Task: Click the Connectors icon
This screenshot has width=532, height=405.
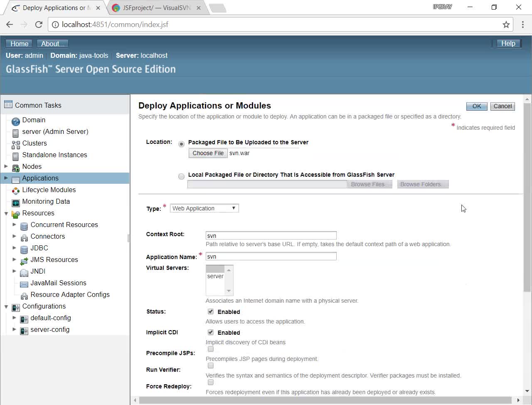Action: click(x=24, y=238)
